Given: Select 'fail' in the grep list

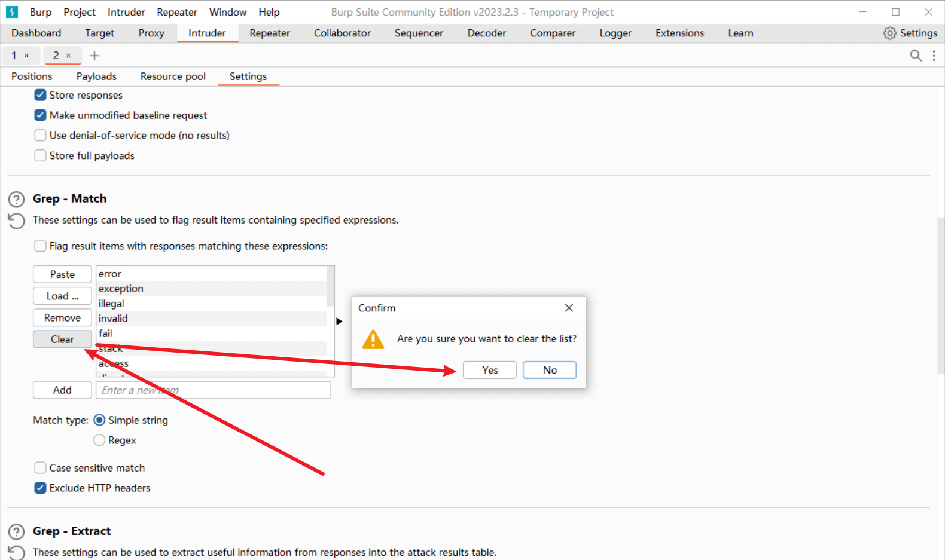Looking at the screenshot, I should coord(211,333).
